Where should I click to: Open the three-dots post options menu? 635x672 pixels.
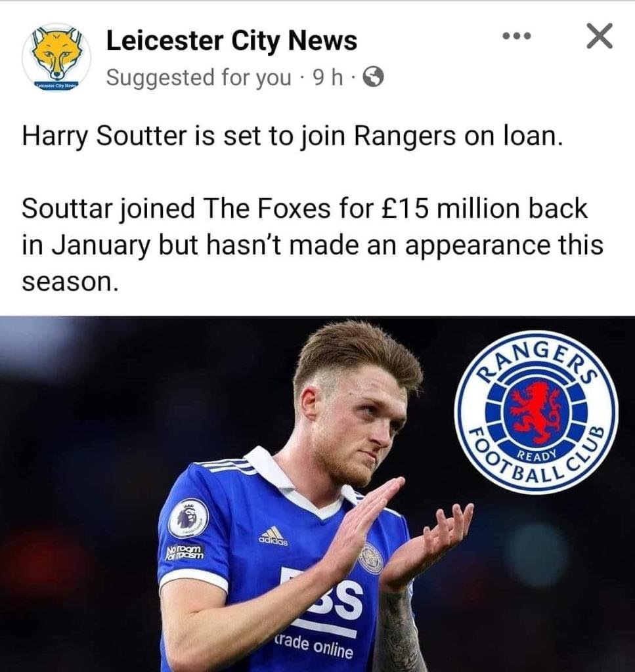516,36
